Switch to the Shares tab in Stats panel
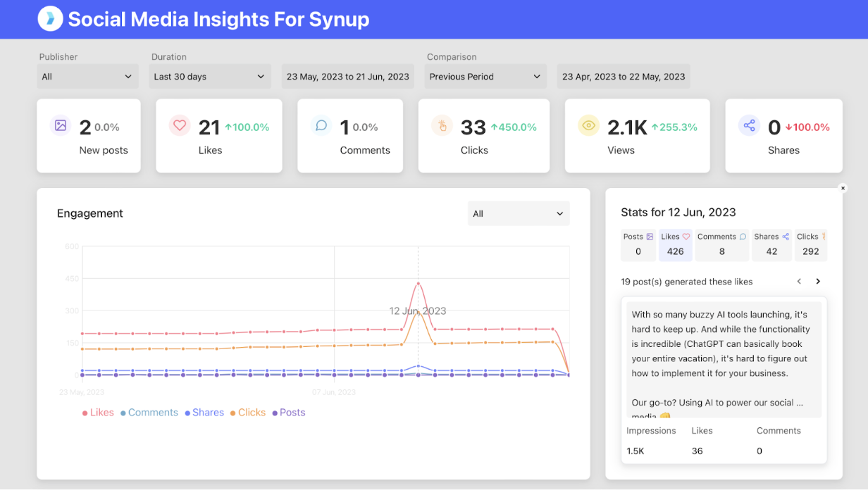Viewport: 868px width, 490px height. 771,244
